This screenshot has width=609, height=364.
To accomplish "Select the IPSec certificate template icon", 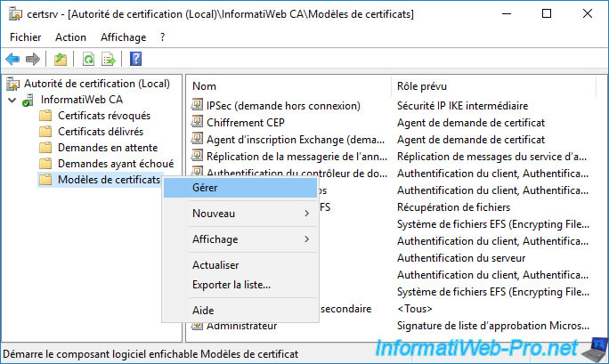I will pos(199,106).
